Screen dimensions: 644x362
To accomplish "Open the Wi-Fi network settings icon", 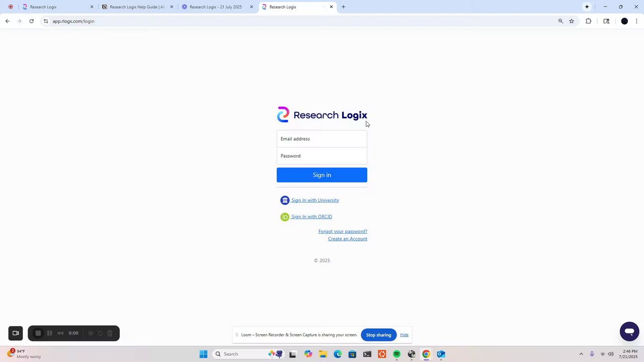I will (603, 354).
